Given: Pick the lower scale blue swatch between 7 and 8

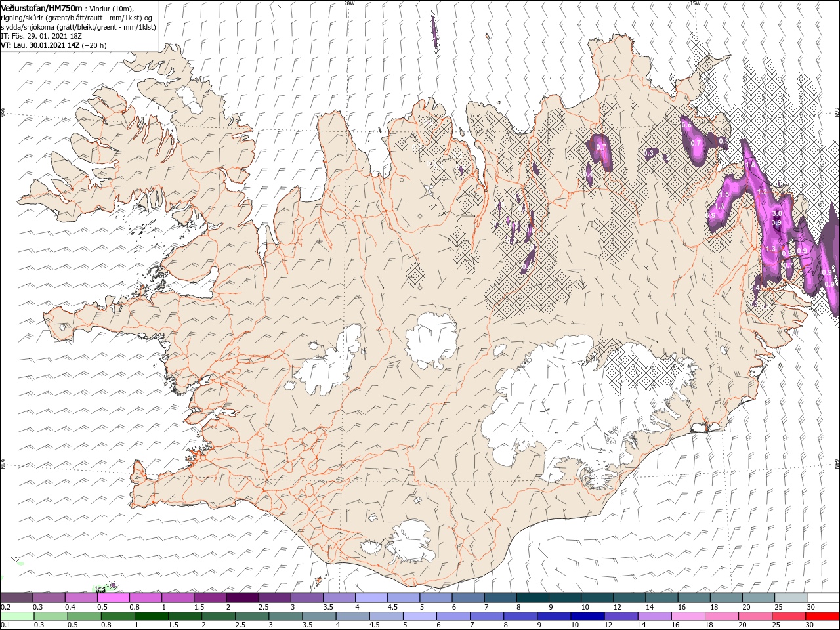Looking at the screenshot, I should click(487, 616).
